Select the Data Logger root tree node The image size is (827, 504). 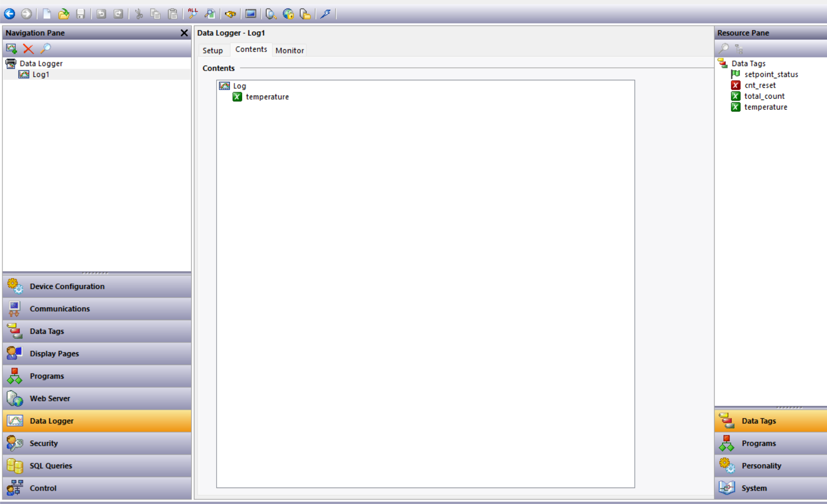[41, 63]
